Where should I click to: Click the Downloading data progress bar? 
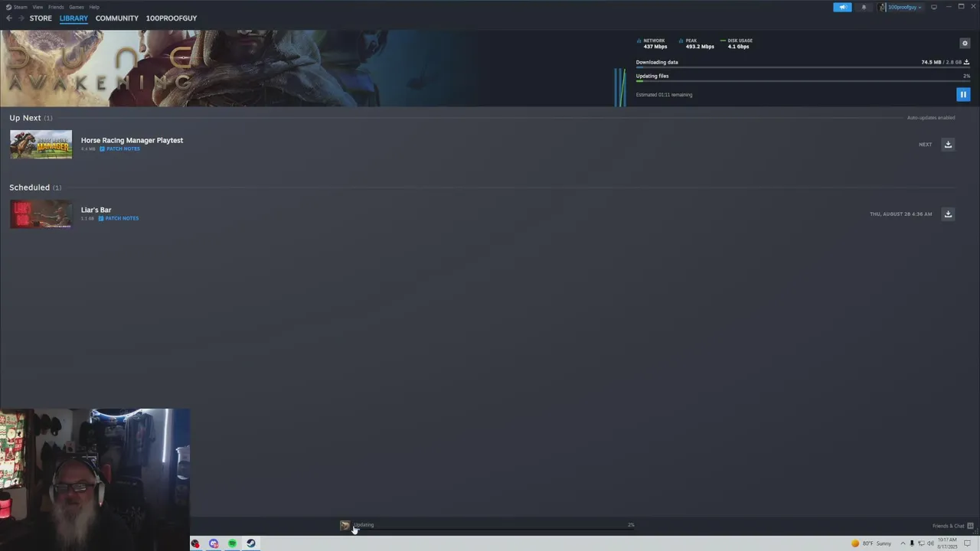803,67
